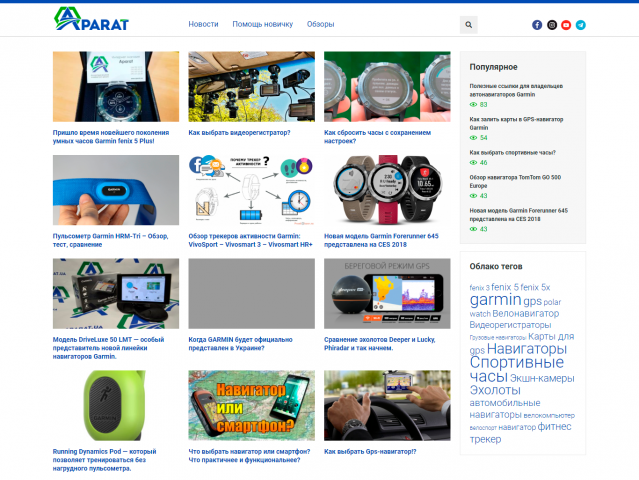
Task: Open the Помощь новичку menu item
Action: 262,24
